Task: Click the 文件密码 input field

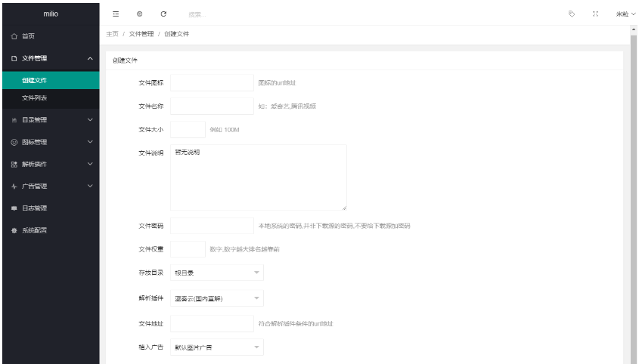Action: click(212, 226)
